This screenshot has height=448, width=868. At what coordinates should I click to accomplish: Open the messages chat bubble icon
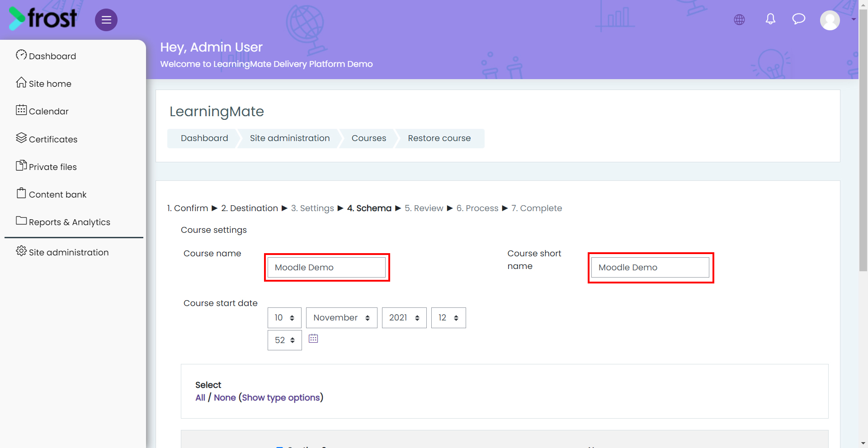799,19
